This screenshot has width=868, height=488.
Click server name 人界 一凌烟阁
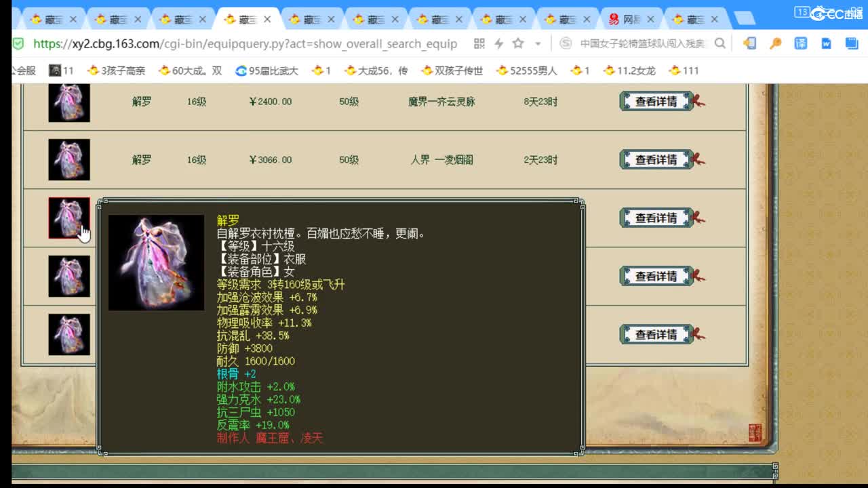coord(441,160)
